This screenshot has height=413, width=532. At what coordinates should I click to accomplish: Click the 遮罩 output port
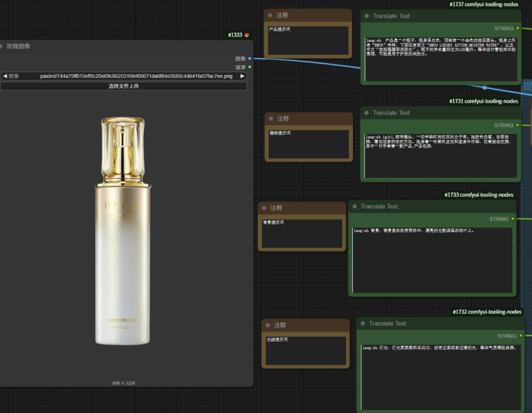250,67
